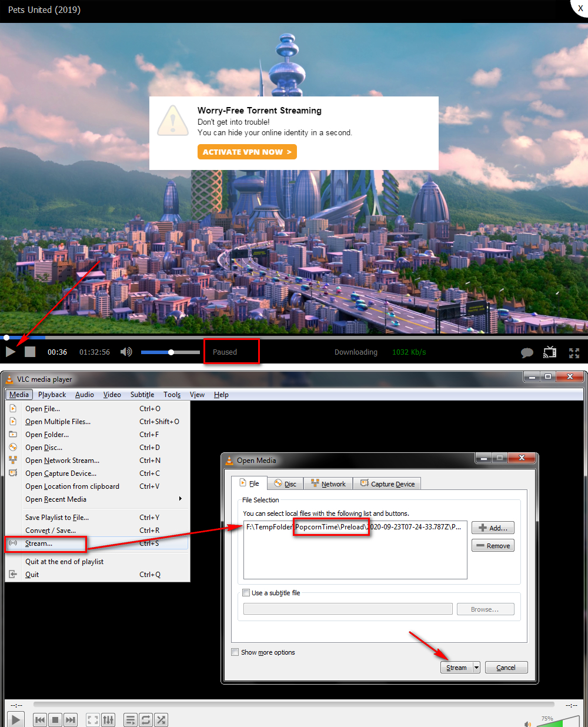
Task: Click the VLC seek bar
Action: pos(294,704)
